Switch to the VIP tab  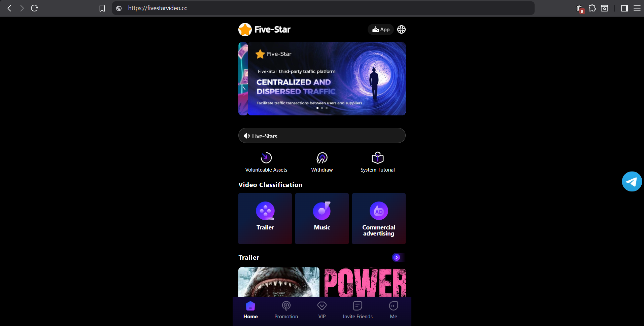(x=322, y=310)
